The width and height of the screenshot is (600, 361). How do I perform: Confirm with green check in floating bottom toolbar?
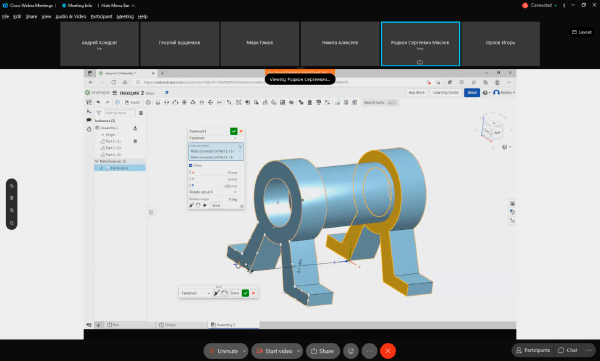(245, 293)
